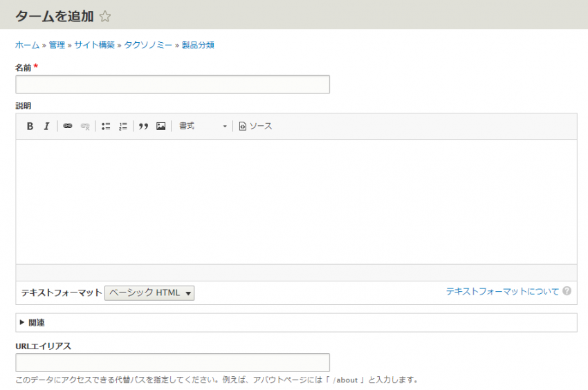Apply block quote formatting

click(x=144, y=127)
